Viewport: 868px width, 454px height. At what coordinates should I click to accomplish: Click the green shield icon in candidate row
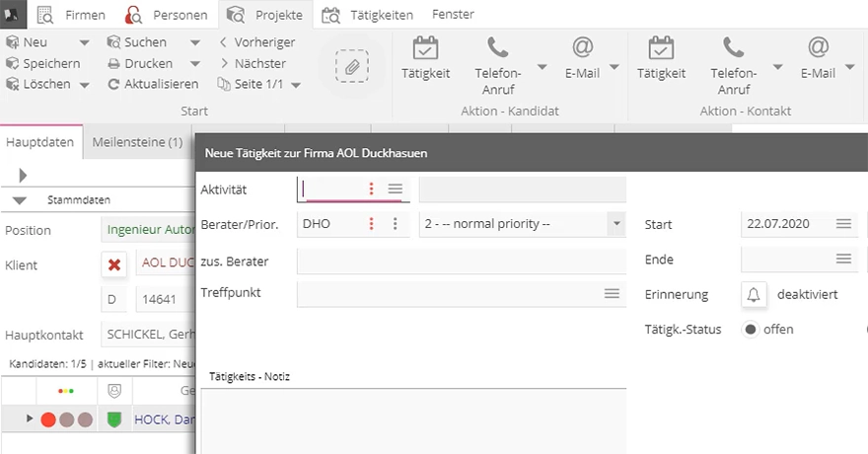(114, 419)
